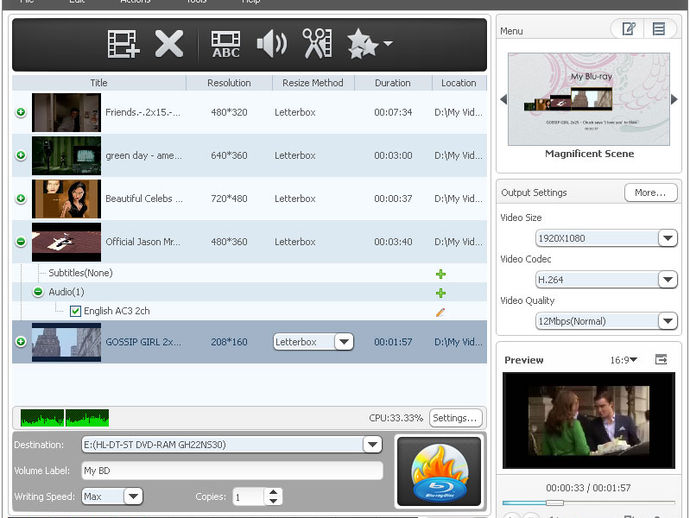Click the Location column header

[x=459, y=83]
